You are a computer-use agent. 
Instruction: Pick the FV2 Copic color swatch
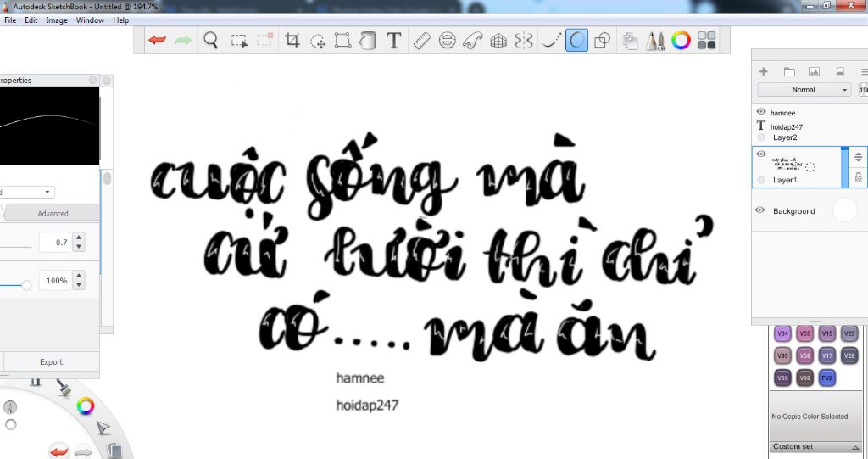(x=827, y=378)
